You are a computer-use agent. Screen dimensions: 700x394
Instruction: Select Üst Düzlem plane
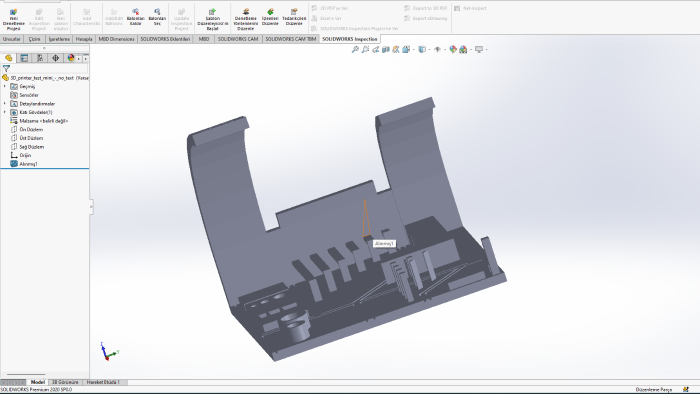pos(31,138)
